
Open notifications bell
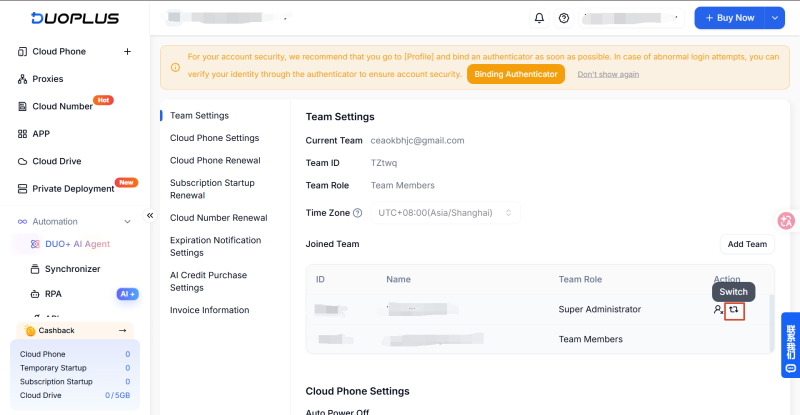point(539,18)
